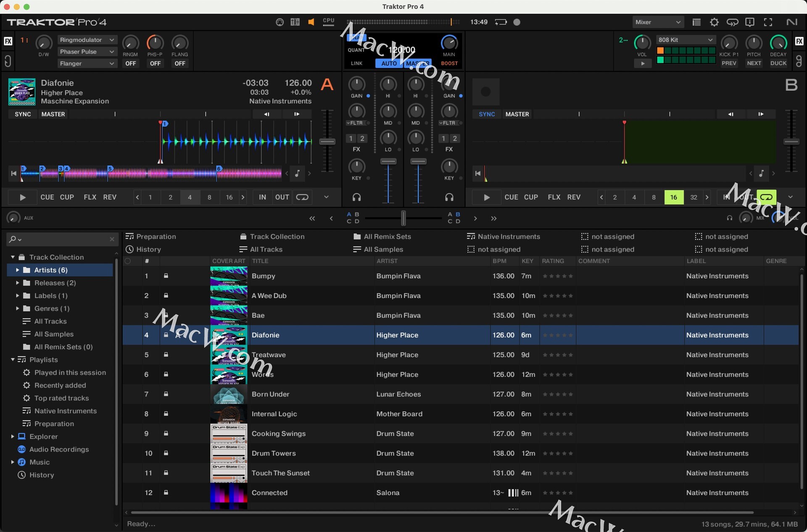Click the right FX panel toggle icon
Screen dimensions: 807x532
tap(799, 41)
